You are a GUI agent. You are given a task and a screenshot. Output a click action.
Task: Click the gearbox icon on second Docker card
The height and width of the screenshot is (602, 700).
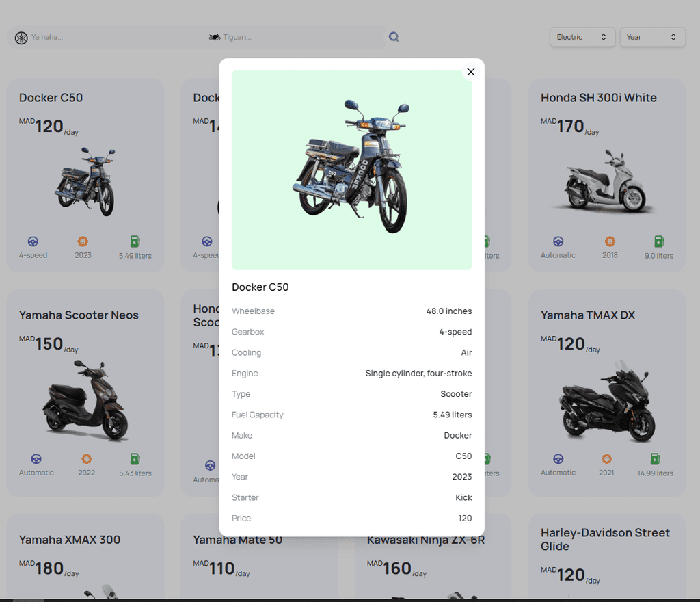(x=206, y=241)
